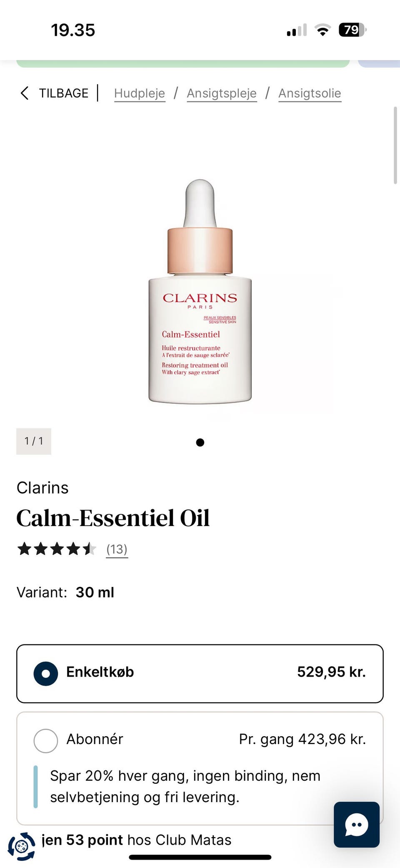This screenshot has height=868, width=400.
Task: Open the Clarins Calm-Essentiel bottle image
Action: tap(200, 291)
